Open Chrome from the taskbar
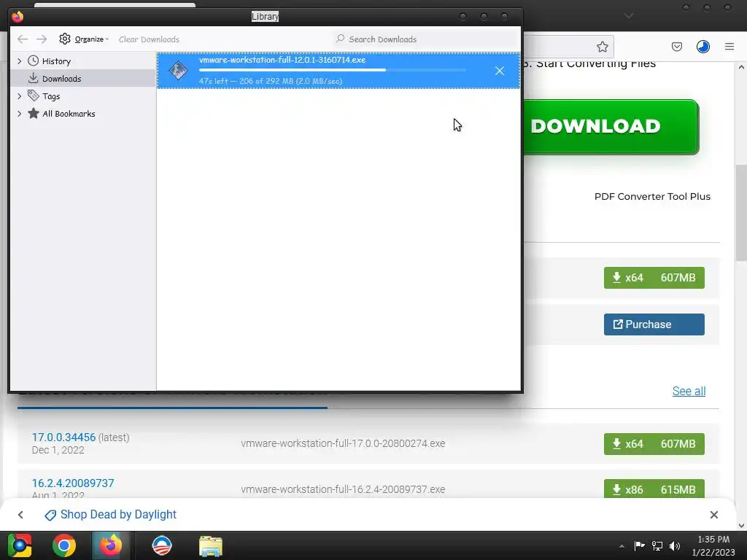This screenshot has height=560, width=747. (x=64, y=545)
